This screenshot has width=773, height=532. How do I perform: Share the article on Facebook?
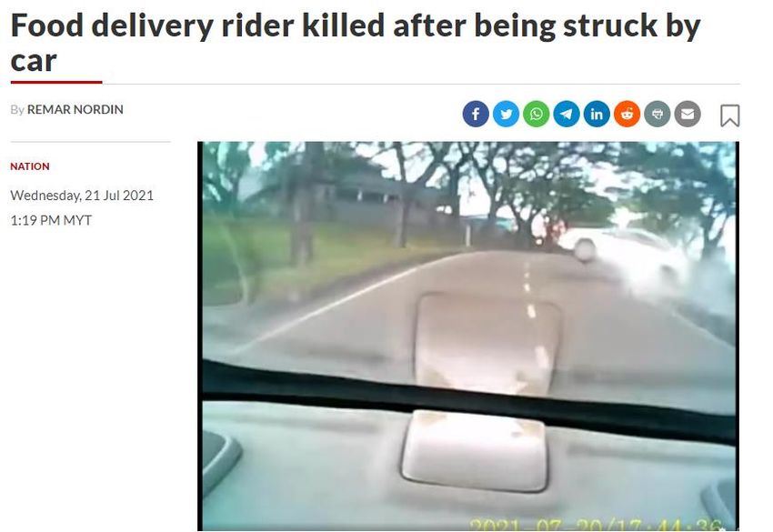[x=476, y=114]
